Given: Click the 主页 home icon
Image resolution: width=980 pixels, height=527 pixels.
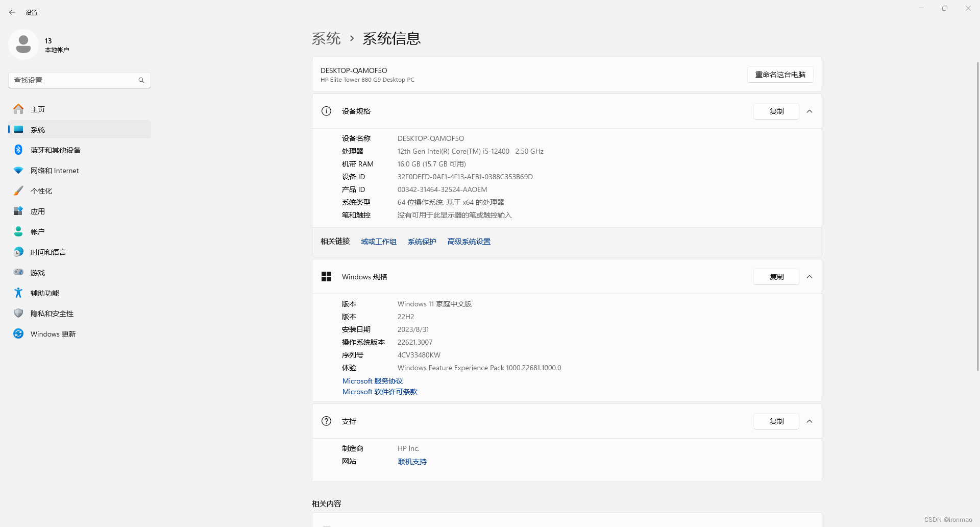Looking at the screenshot, I should (18, 109).
